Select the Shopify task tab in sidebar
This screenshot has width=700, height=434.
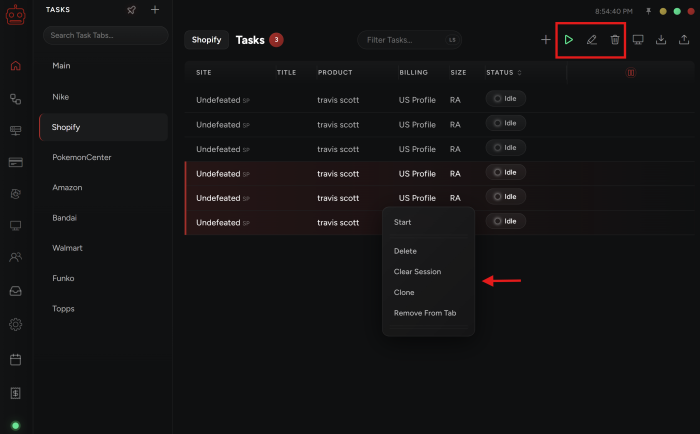[104, 127]
